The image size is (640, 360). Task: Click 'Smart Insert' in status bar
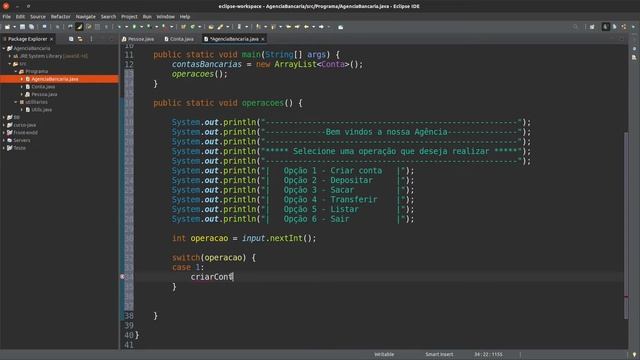(x=439, y=354)
